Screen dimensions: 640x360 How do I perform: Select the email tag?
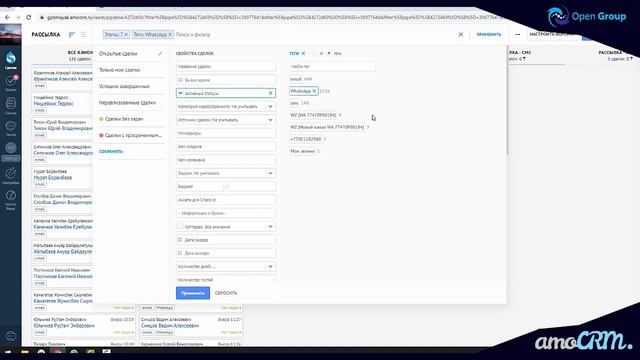point(296,79)
